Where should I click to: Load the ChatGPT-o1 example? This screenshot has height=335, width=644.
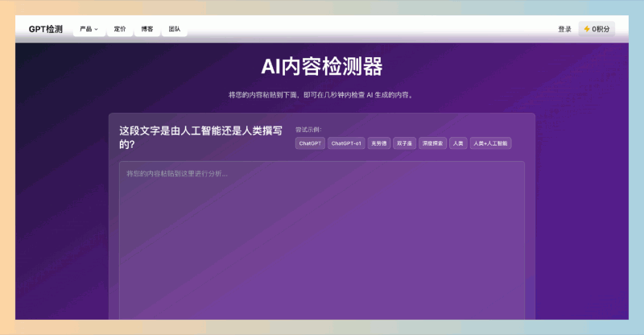point(346,143)
